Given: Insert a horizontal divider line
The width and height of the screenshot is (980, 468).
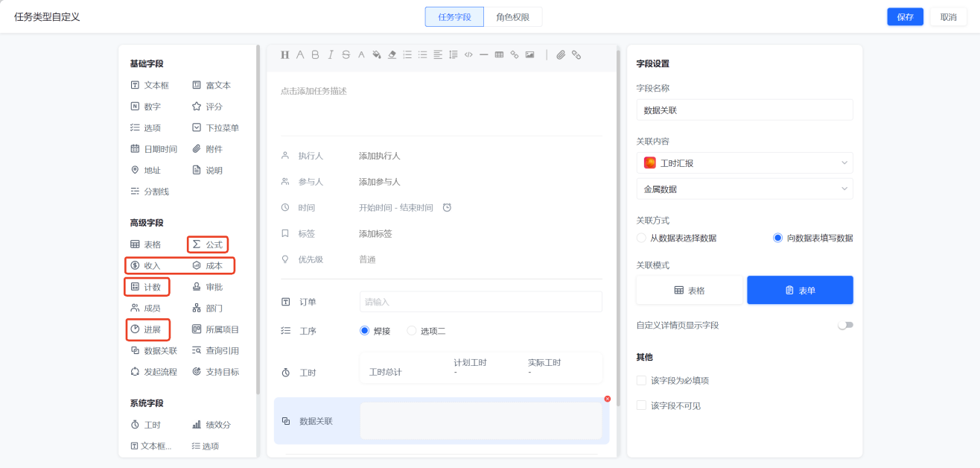Looking at the screenshot, I should (483, 54).
